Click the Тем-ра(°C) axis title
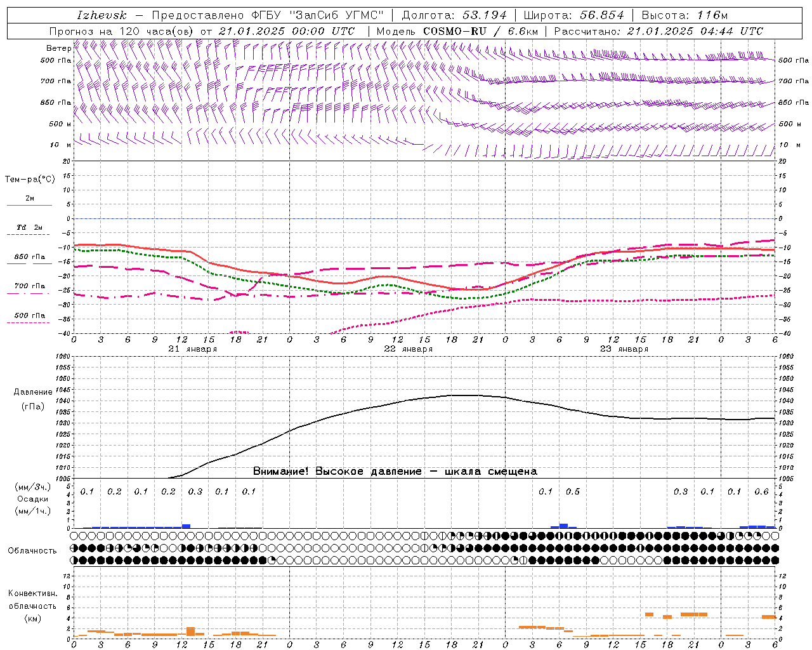Screen dimensions: 812x650 [30, 179]
